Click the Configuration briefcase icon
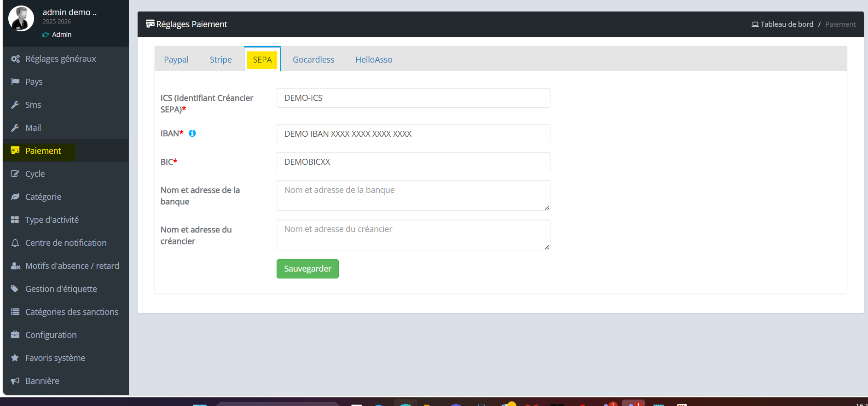The height and width of the screenshot is (406, 868). click(15, 335)
